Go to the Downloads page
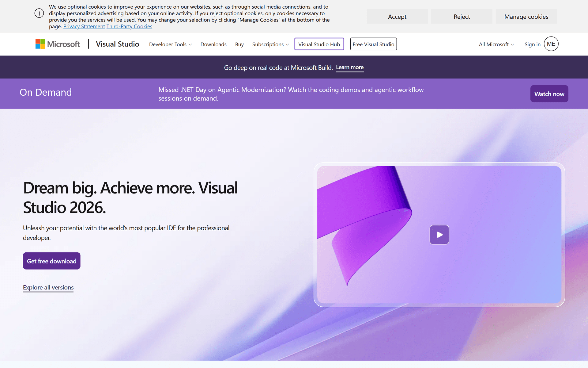Viewport: 588px width, 368px height. (x=213, y=44)
